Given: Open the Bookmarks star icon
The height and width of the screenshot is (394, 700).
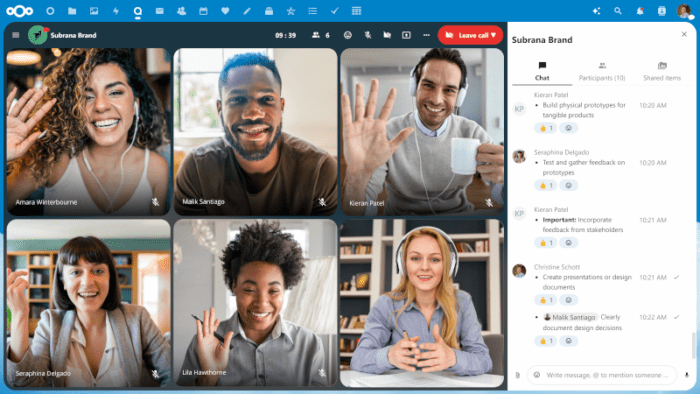Looking at the screenshot, I should pos(291,11).
